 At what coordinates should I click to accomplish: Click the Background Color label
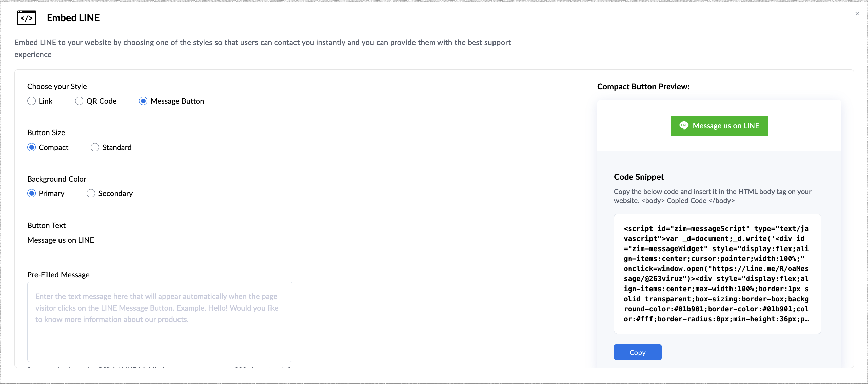tap(56, 179)
